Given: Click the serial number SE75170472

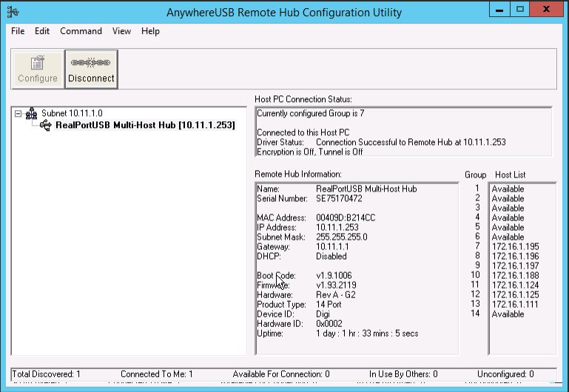Looking at the screenshot, I should coord(339,199).
